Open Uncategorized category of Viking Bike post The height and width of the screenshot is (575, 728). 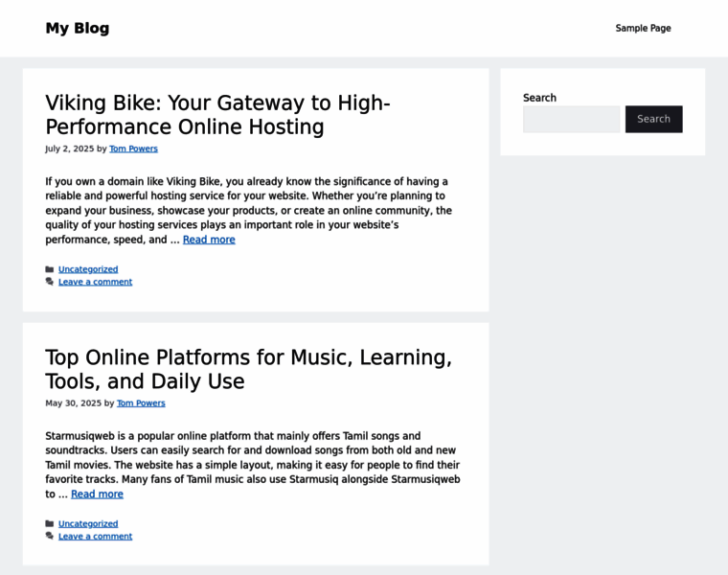click(x=88, y=269)
